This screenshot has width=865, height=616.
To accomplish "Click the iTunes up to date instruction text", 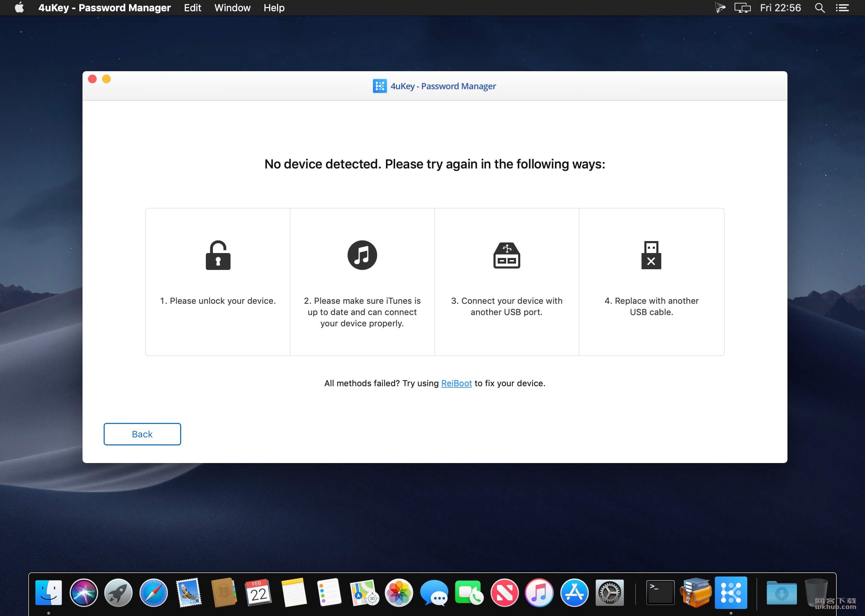I will point(362,312).
